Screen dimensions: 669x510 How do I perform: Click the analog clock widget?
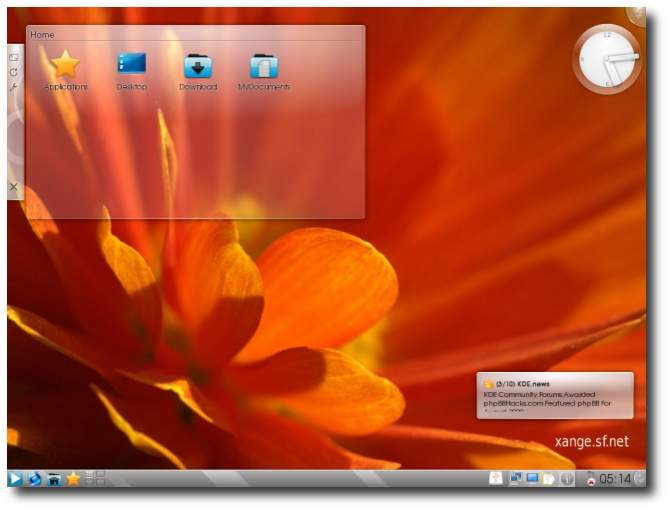coord(607,58)
